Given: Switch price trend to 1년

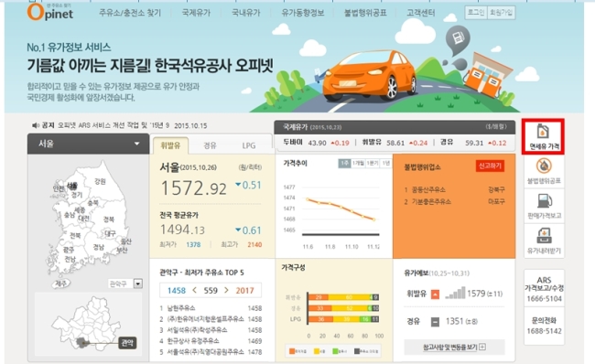Looking at the screenshot, I should (386, 163).
